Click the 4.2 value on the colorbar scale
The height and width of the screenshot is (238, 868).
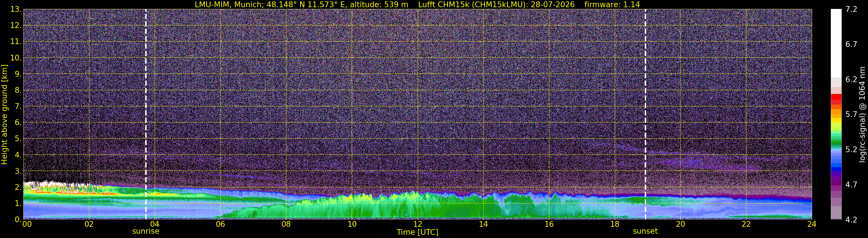(x=851, y=220)
